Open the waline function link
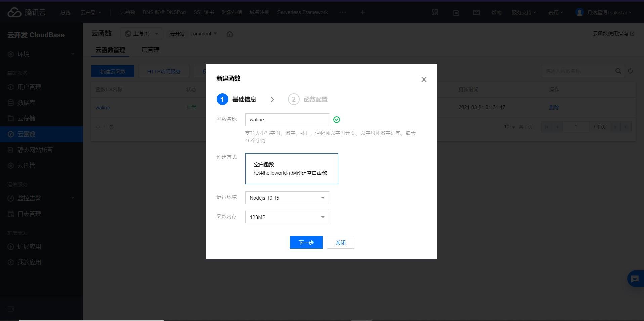Viewport: 644px width, 321px height. click(x=102, y=108)
